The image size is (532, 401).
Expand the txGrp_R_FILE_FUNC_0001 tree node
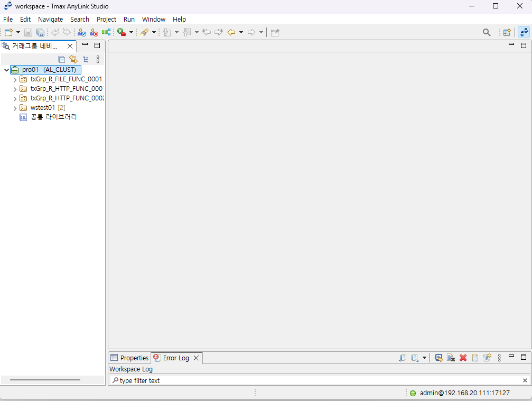point(15,79)
